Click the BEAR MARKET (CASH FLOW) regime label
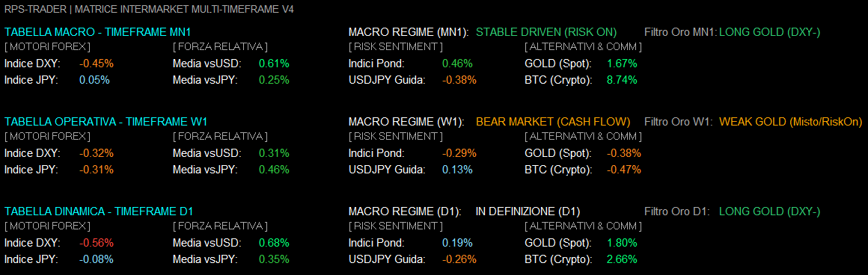Viewport: 868px width, 275px height. (x=553, y=122)
